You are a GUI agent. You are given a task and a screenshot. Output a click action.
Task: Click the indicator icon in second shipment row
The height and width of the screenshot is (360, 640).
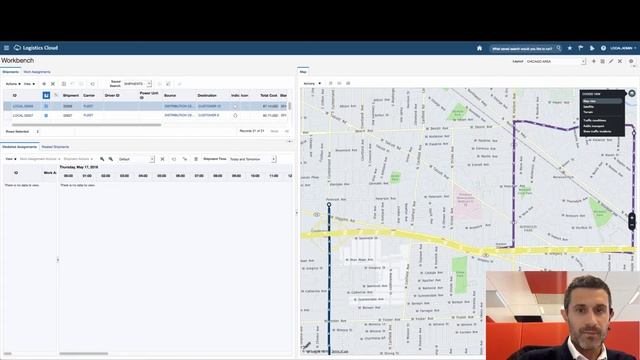point(235,116)
